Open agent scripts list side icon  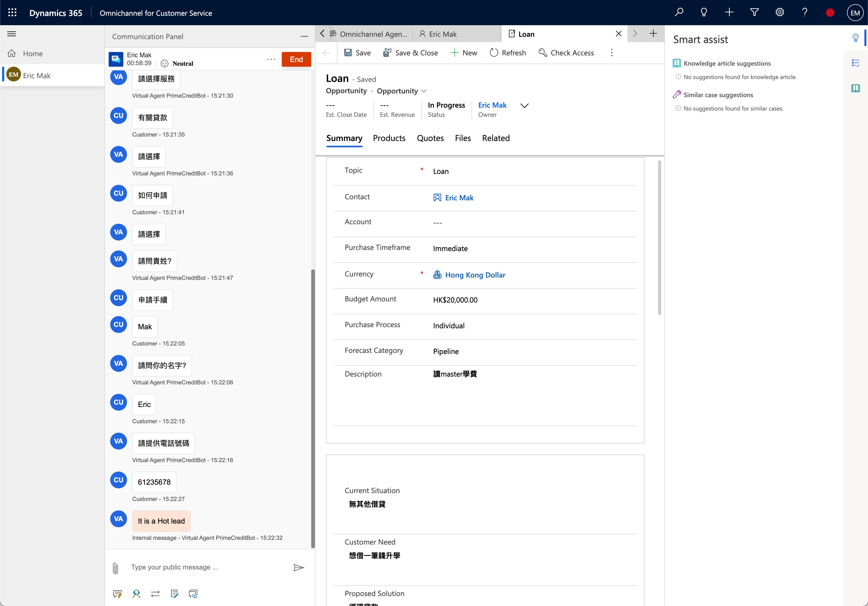[855, 63]
